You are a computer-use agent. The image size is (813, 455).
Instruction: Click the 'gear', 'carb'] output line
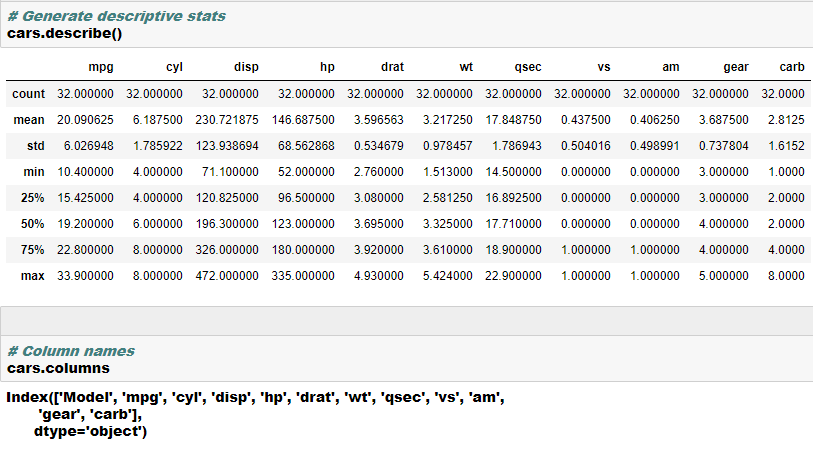[90, 415]
